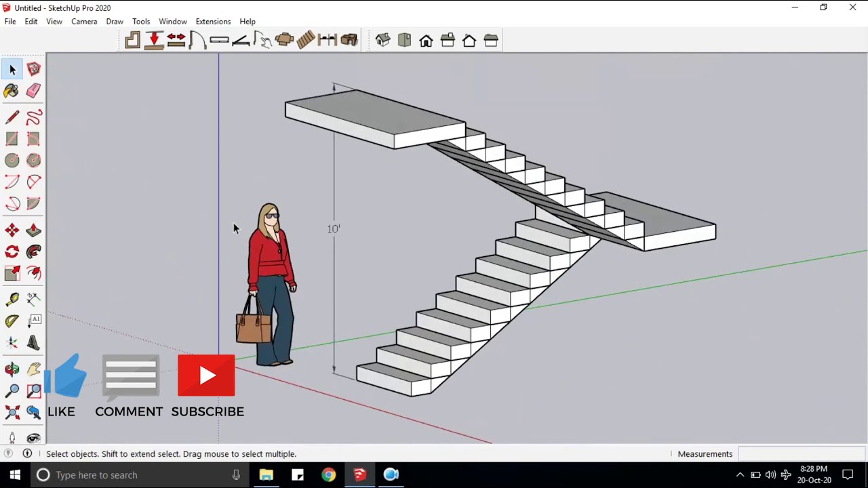Image resolution: width=868 pixels, height=488 pixels.
Task: Pick the Tape Measure tool
Action: 12,300
